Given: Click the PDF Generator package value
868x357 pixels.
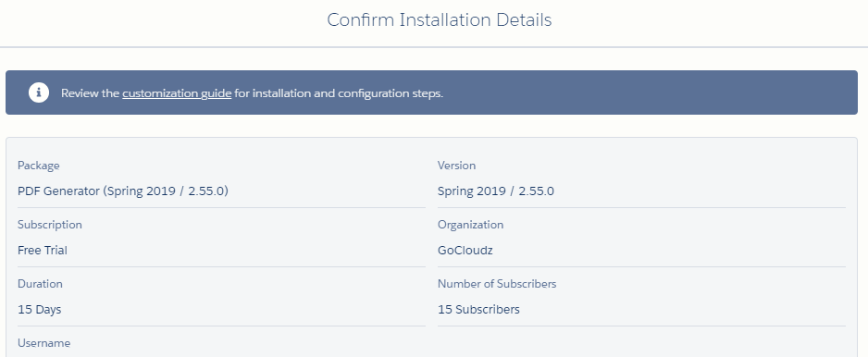Looking at the screenshot, I should point(123,191).
